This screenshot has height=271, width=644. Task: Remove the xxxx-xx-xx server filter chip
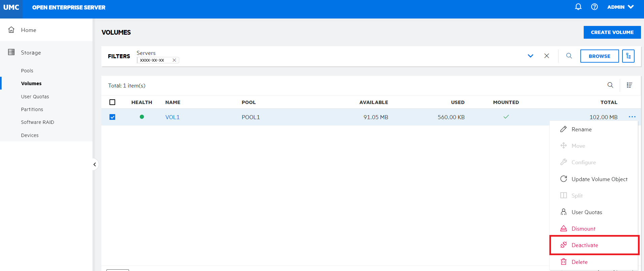[x=174, y=60]
